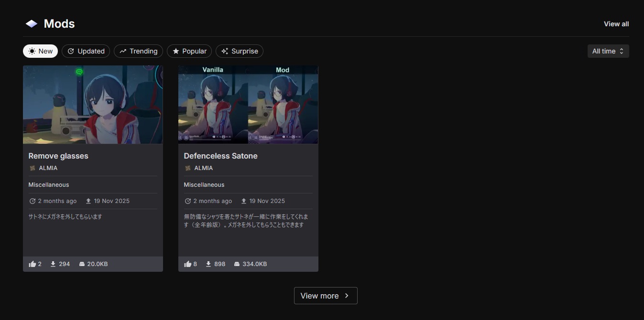Click the View all link

coord(616,24)
